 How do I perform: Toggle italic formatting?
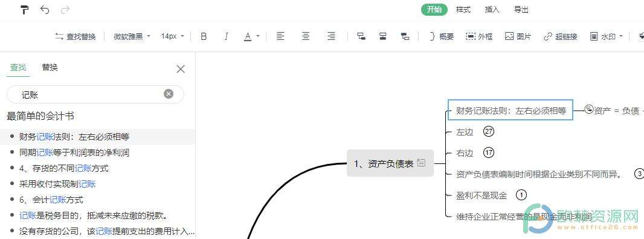click(226, 37)
